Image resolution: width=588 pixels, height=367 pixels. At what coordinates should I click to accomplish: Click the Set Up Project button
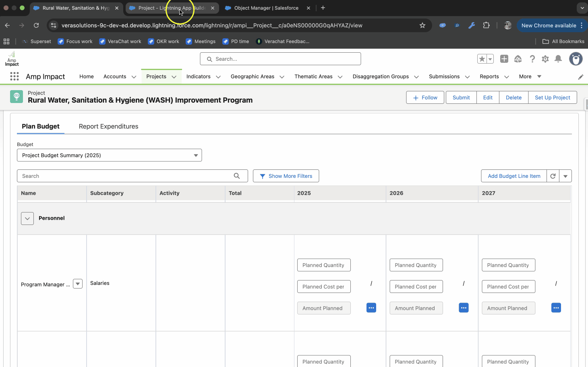click(552, 97)
